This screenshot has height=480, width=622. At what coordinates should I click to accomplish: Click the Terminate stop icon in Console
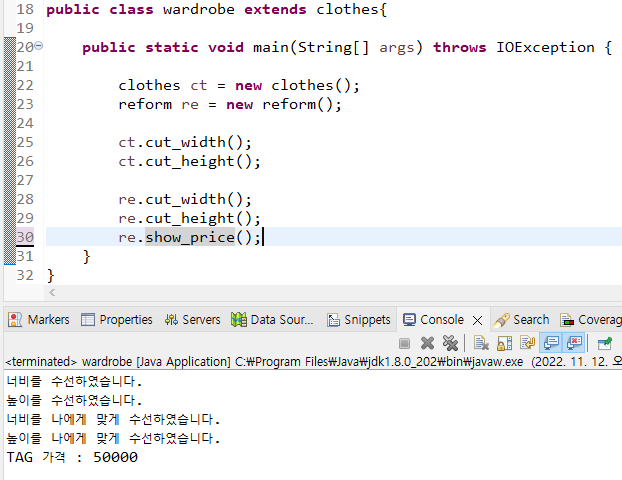pyautogui.click(x=404, y=343)
